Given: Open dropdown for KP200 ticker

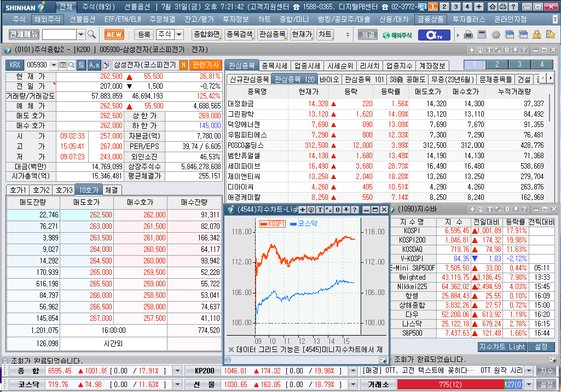Looking at the screenshot, I should pos(353,371).
